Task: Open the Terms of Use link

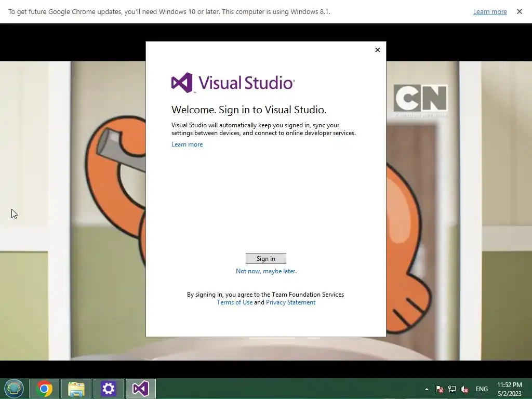Action: coord(234,302)
